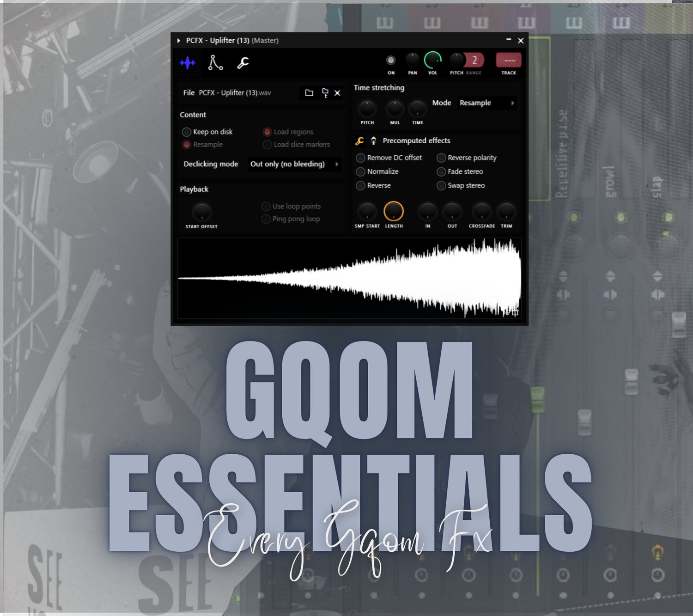Click the small knob icon next to Precomputed effects
693x616 pixels.
coord(373,141)
